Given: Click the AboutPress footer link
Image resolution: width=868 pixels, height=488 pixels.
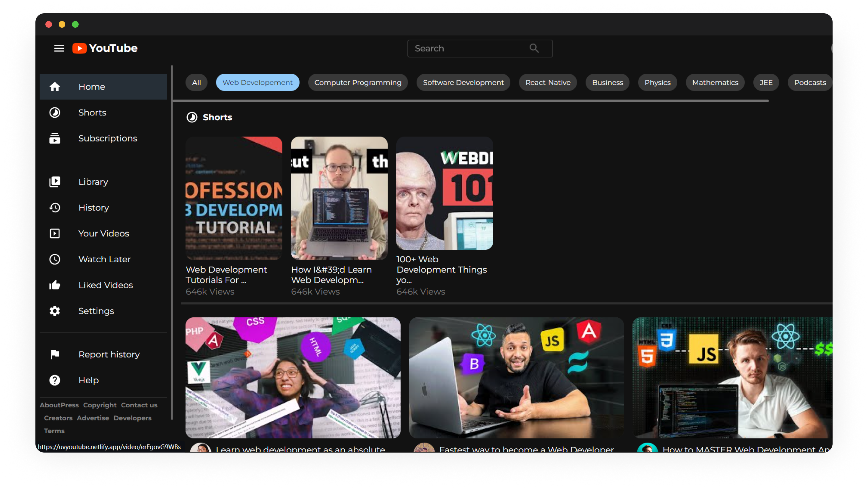Looking at the screenshot, I should click(x=59, y=405).
